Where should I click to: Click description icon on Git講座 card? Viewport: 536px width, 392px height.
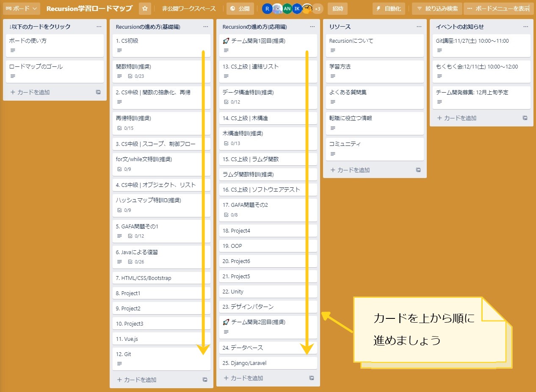pyautogui.click(x=439, y=50)
